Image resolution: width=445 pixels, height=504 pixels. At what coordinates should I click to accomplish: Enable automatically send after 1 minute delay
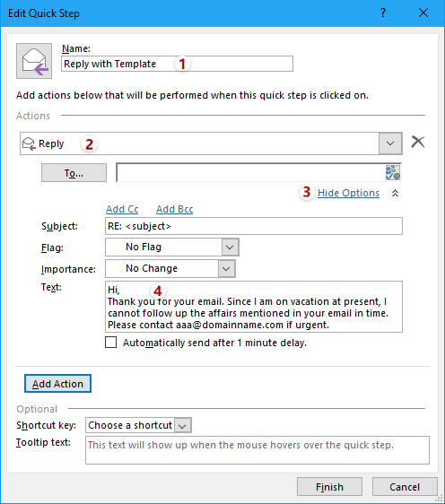pos(111,343)
